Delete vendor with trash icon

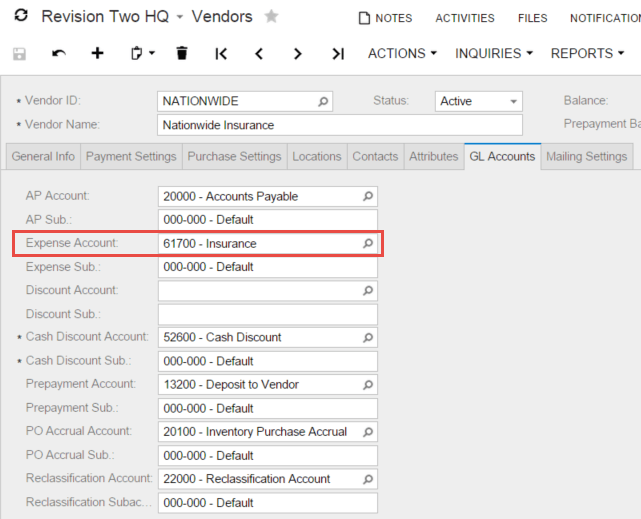(x=182, y=53)
